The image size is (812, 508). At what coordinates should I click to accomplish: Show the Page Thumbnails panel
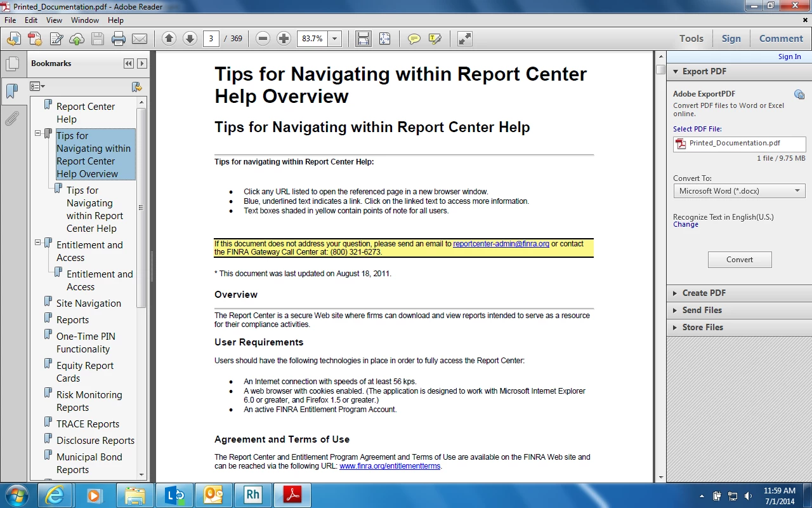tap(12, 64)
